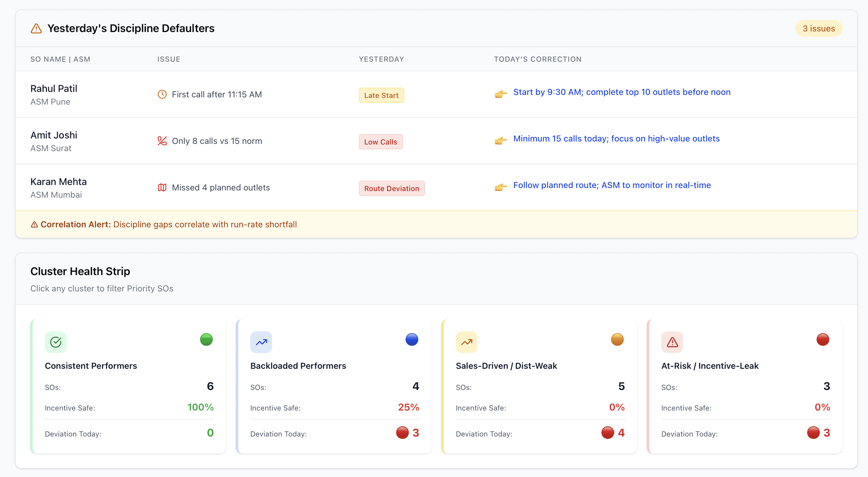
Task: Click the map icon beside Missed 4 planned outlets
Action: coord(162,187)
